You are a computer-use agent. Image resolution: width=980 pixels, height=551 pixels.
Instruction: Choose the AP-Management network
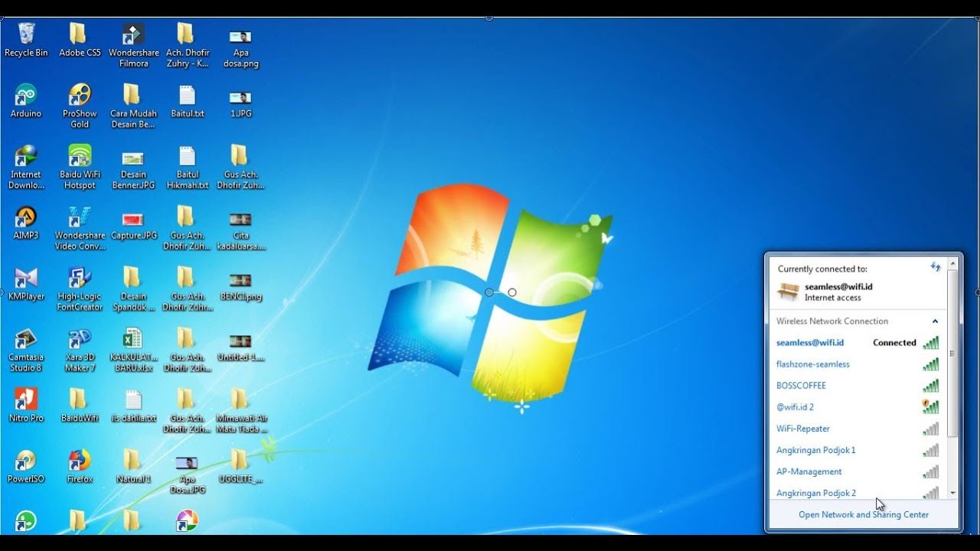(x=857, y=471)
